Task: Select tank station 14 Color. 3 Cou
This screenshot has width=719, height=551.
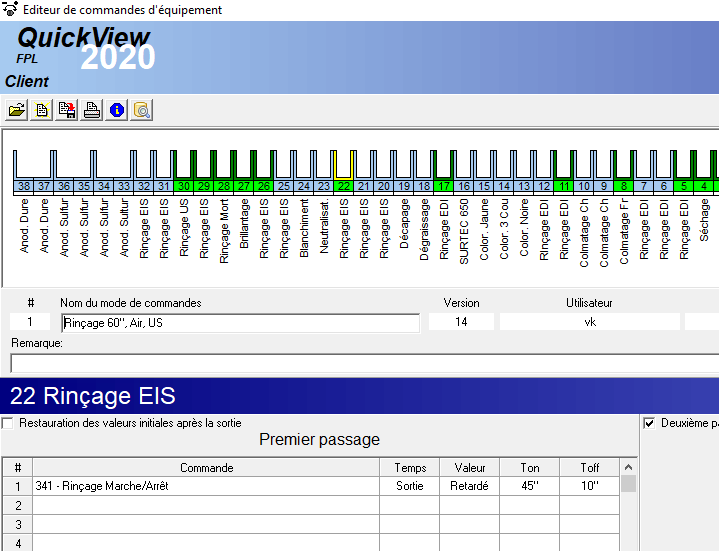Action: (x=504, y=186)
